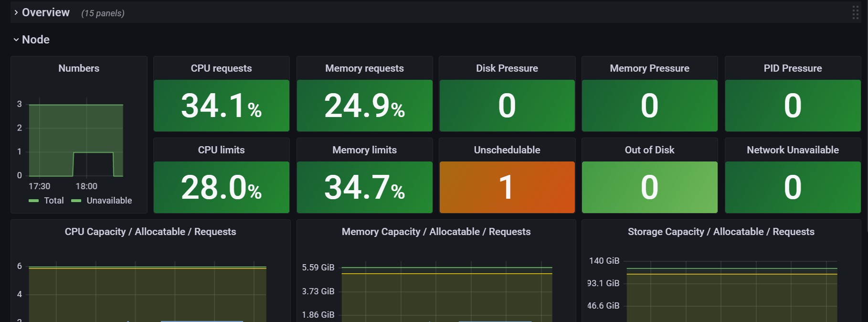Open the CPU requests panel menu
868x322 pixels.
(221, 68)
